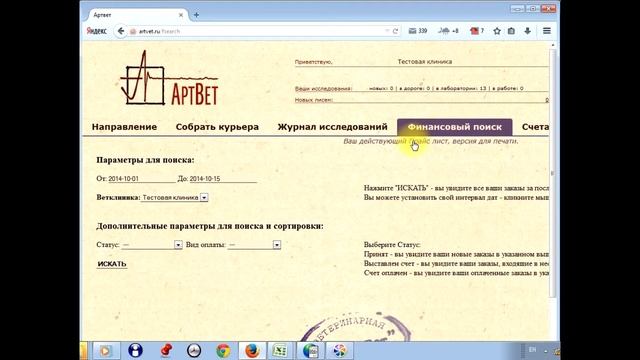The height and width of the screenshot is (360, 640).
Task: Open the clock app in taskbar
Action: coord(194,351)
